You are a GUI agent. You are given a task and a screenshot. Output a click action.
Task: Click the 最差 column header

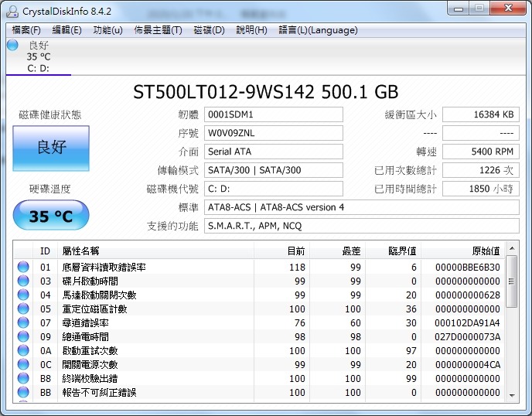337,251
